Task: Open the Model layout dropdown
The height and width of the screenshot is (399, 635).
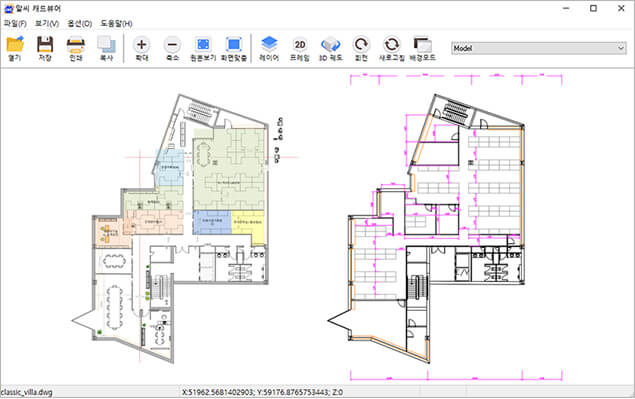Action: pos(539,48)
